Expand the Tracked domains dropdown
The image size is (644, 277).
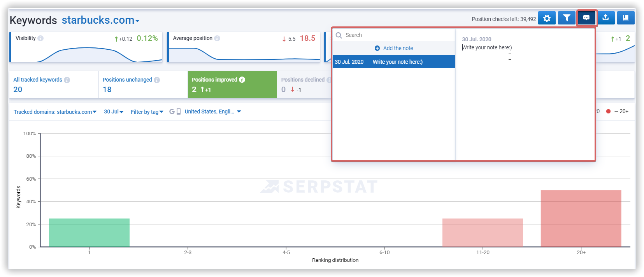55,112
